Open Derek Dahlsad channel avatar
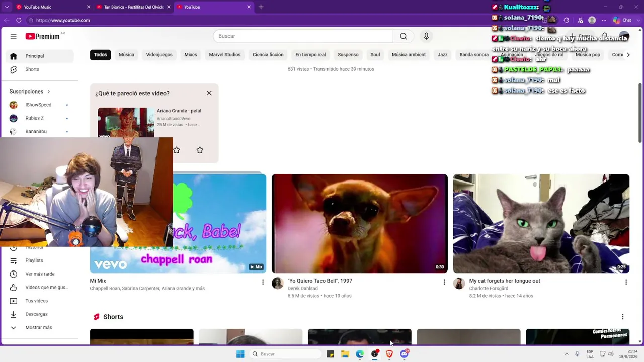 click(278, 284)
